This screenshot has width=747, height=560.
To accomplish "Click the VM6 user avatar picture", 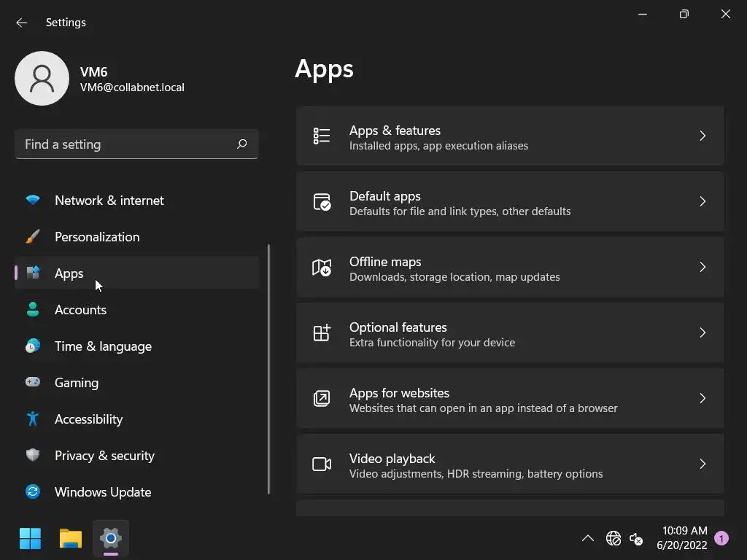I will (x=42, y=79).
